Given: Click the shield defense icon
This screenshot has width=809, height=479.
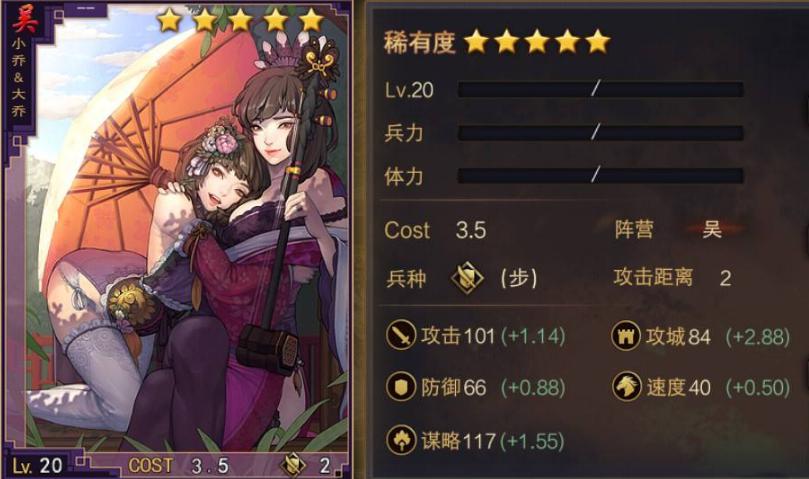Looking at the screenshot, I should point(401,386).
